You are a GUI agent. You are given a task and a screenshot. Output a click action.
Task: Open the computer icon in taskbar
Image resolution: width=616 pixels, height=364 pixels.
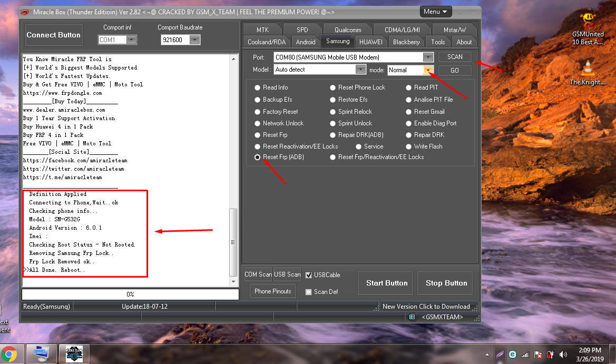(41, 354)
